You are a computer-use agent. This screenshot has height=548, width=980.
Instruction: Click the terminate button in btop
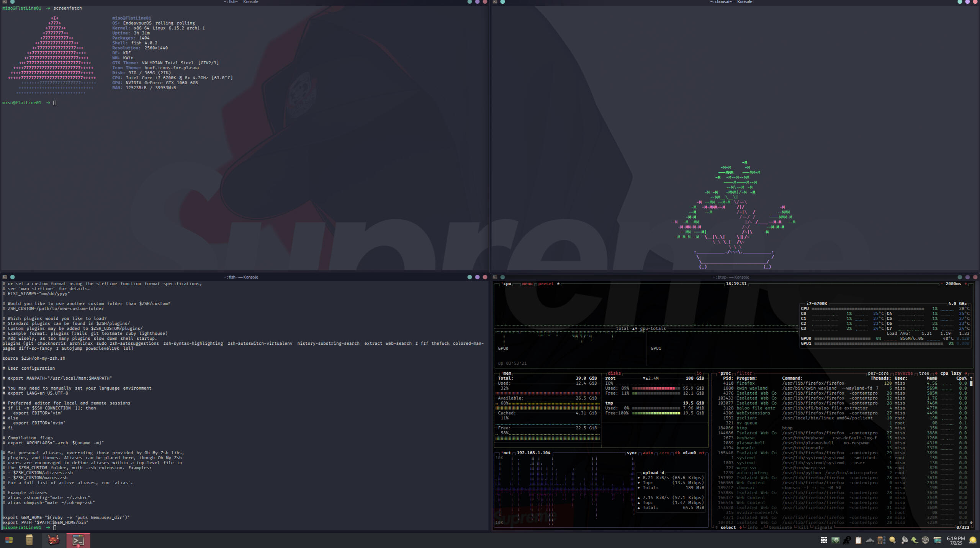[x=780, y=527]
